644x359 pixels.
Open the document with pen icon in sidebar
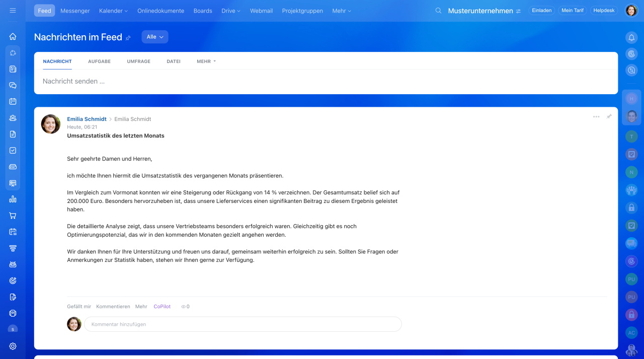13,297
